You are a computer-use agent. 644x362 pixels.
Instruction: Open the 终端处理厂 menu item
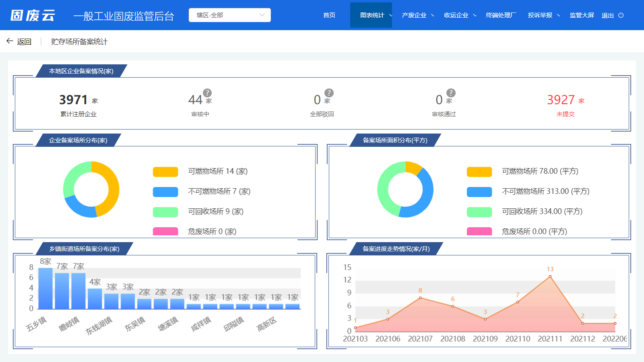501,15
